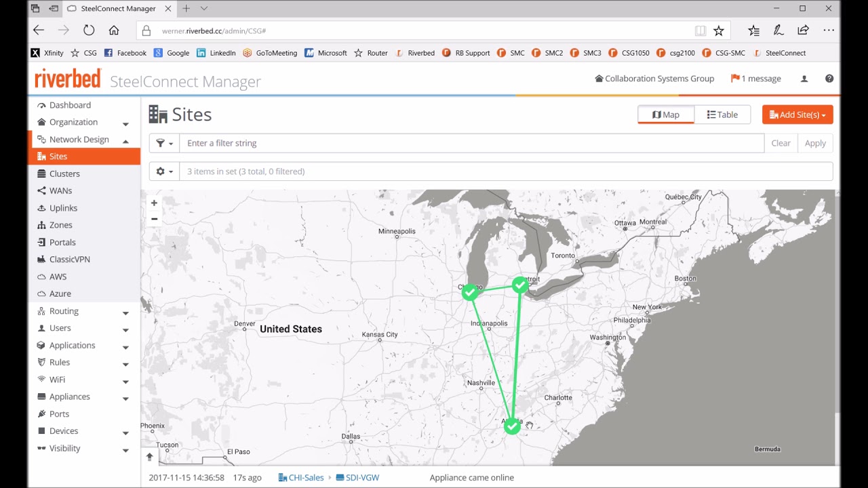Viewport: 868px width, 488px height.
Task: Expand the WiFi menu arrow
Action: pyautogui.click(x=125, y=381)
